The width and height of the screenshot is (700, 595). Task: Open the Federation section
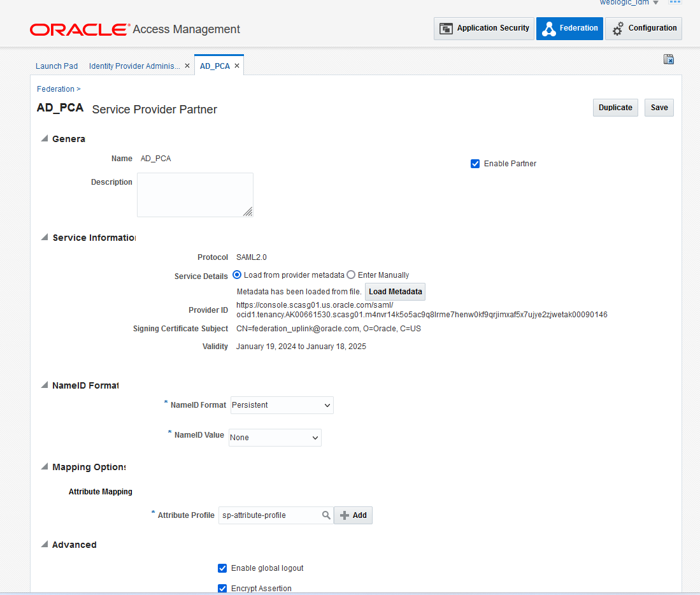pyautogui.click(x=569, y=29)
